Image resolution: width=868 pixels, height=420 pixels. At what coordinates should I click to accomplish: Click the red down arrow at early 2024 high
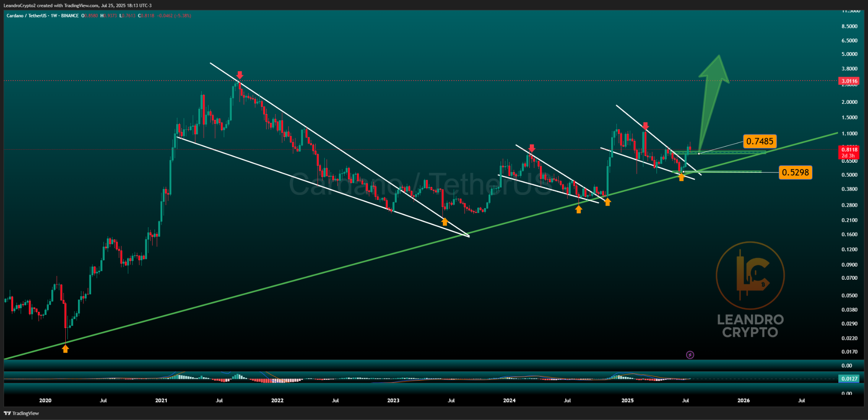[x=532, y=148]
